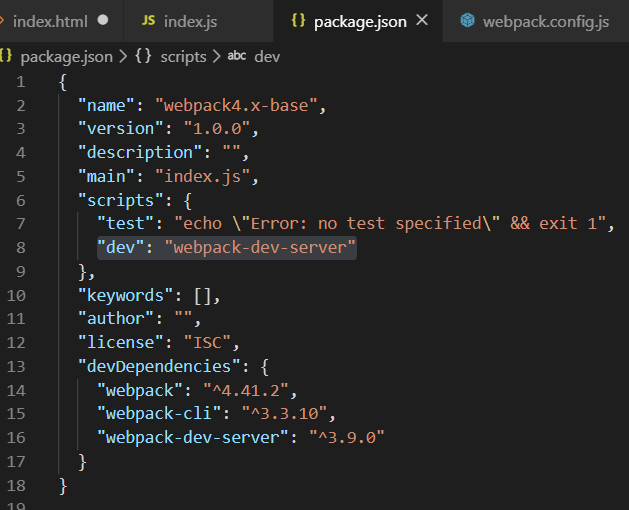This screenshot has height=510, width=629.
Task: Click the "webpack" key on line 14
Action: [x=140, y=390]
